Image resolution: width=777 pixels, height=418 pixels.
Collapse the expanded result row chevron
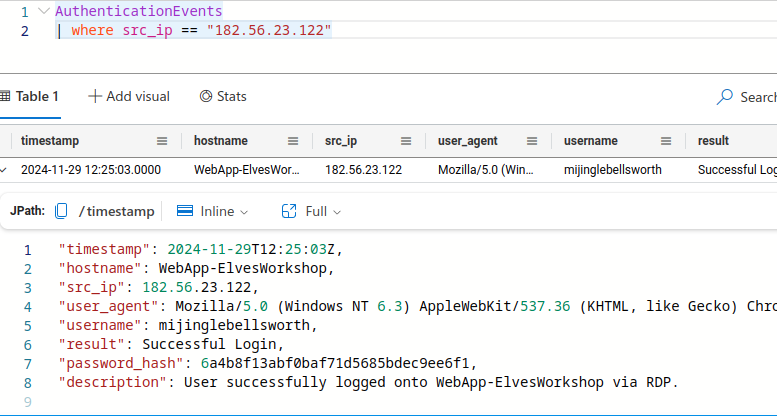5,169
